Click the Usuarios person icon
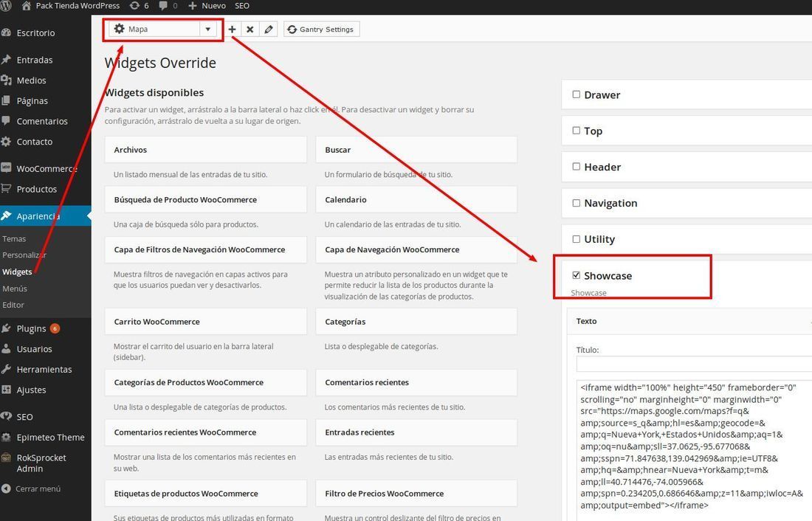812x521 pixels. [x=6, y=348]
